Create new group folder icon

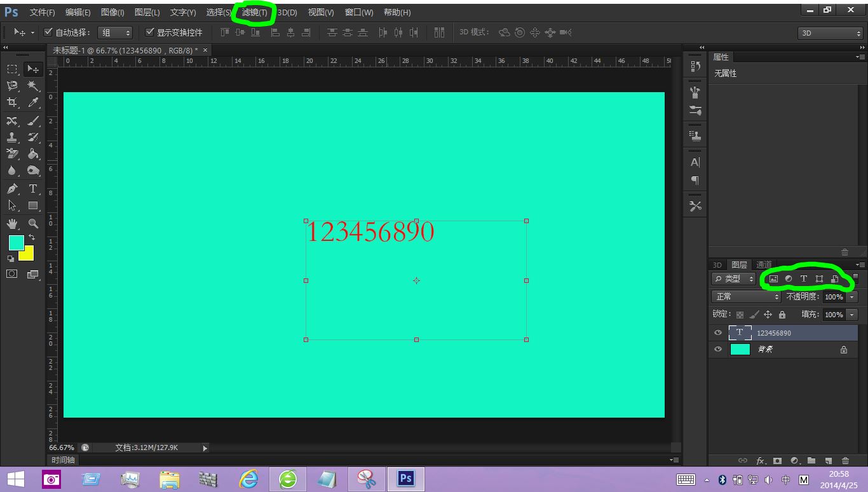tap(811, 461)
